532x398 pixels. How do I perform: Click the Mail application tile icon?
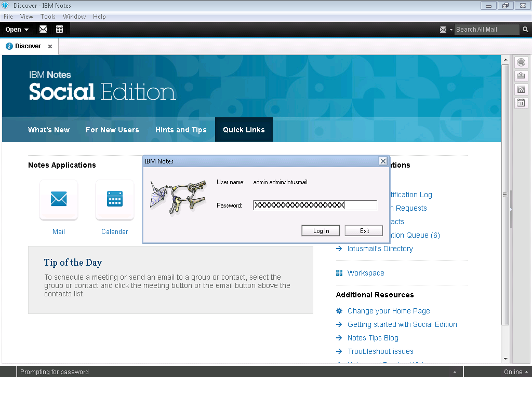click(59, 199)
